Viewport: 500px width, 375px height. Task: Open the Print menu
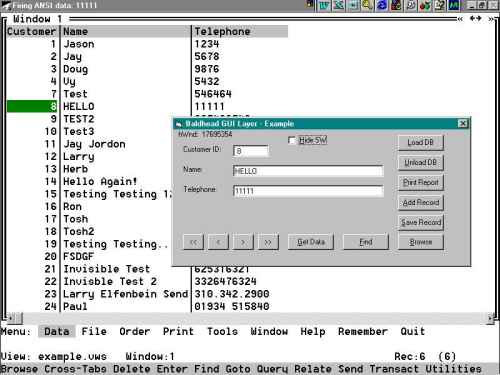click(x=178, y=331)
